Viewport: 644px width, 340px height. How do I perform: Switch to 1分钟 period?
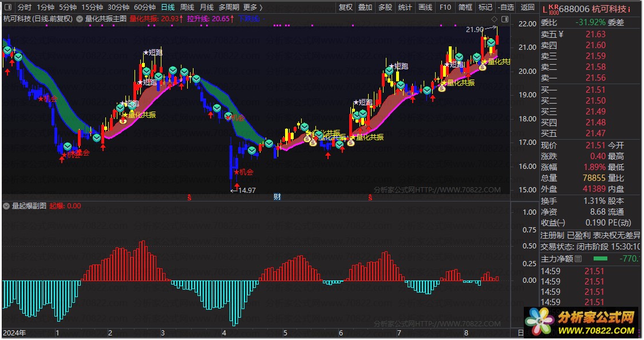[45, 7]
